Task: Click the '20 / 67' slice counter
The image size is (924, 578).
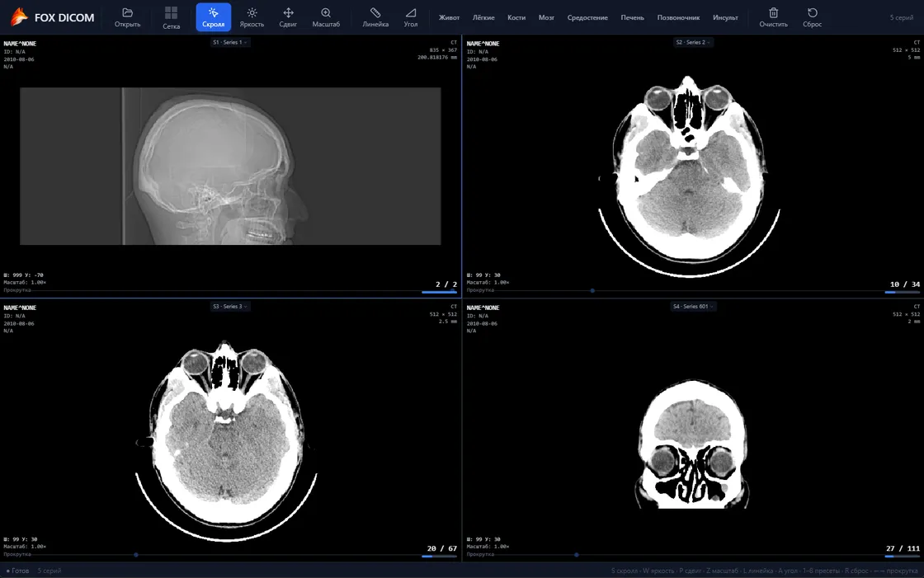Action: 442,548
